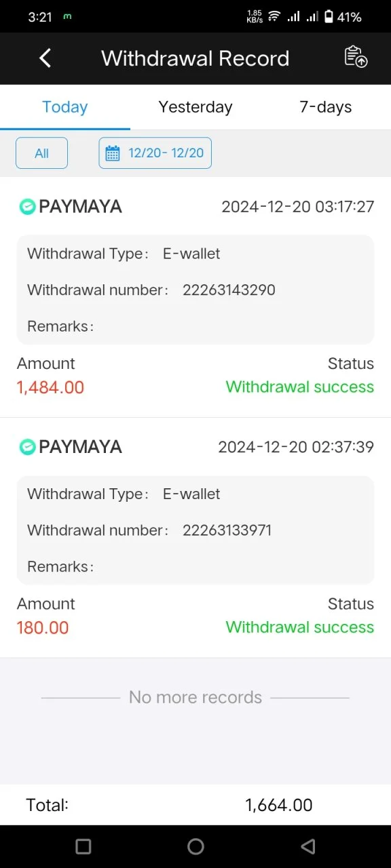Switch to the 7-days tab
391x868 pixels.
click(326, 107)
